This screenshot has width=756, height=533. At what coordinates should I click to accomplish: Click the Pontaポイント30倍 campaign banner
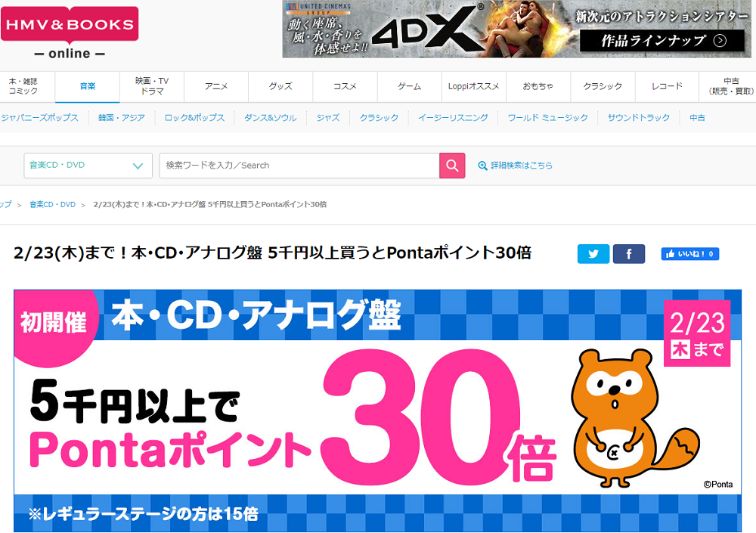click(377, 411)
